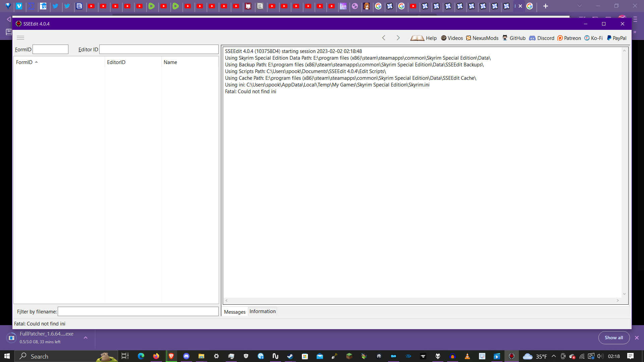644x362 pixels.
Task: Open the Windows Start menu
Action: click(7, 356)
